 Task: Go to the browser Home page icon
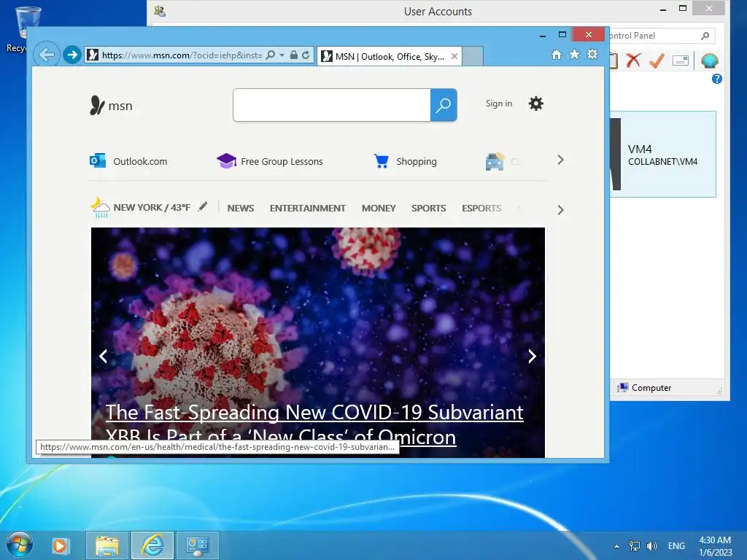click(557, 54)
